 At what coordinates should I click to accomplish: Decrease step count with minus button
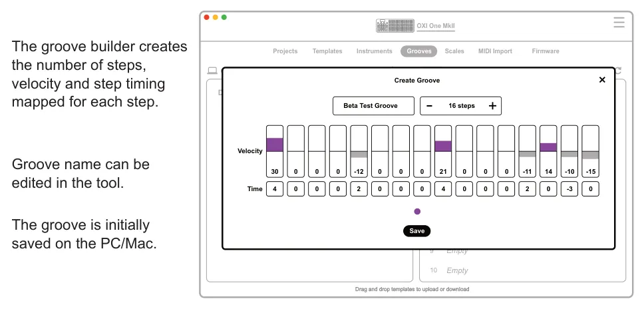pos(429,106)
